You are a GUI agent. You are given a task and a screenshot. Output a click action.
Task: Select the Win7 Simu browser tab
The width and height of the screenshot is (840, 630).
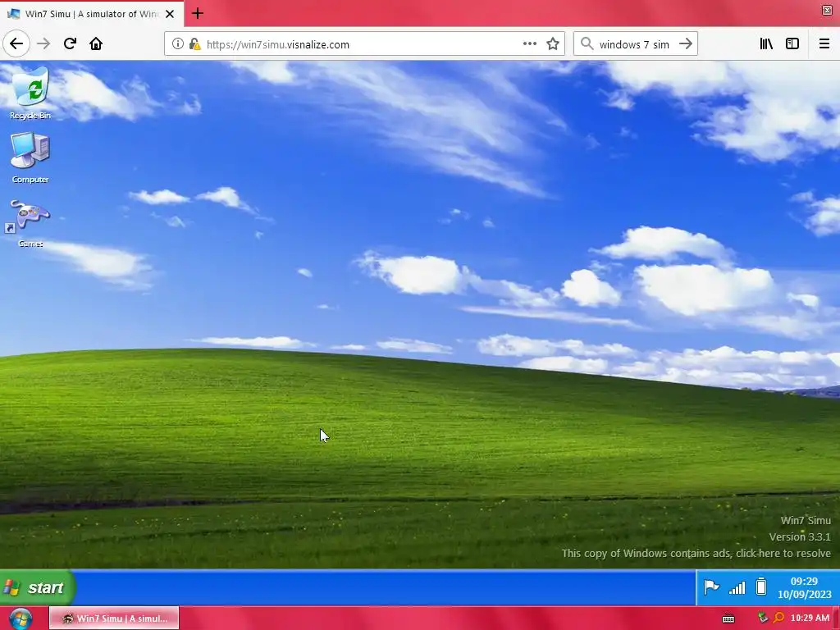click(x=92, y=13)
